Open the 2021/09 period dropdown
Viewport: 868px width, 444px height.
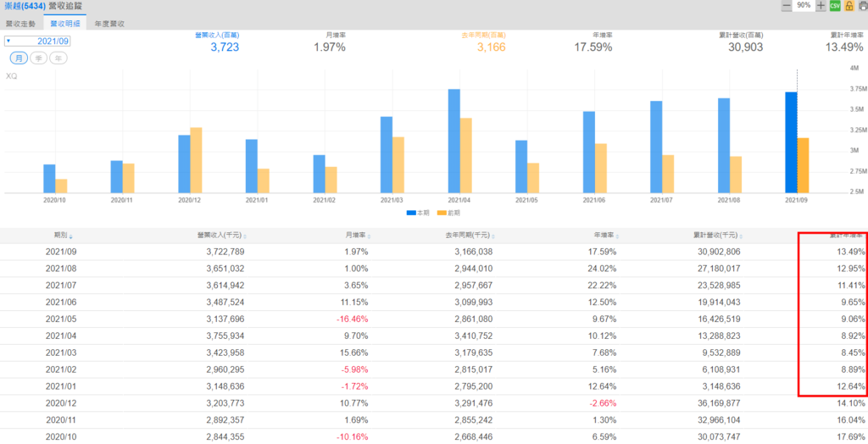37,41
